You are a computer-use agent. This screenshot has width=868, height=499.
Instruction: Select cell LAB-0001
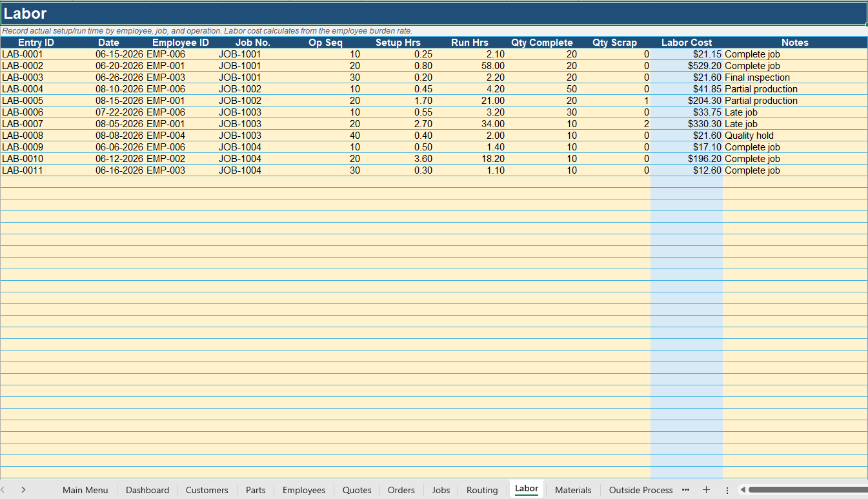tap(36, 54)
